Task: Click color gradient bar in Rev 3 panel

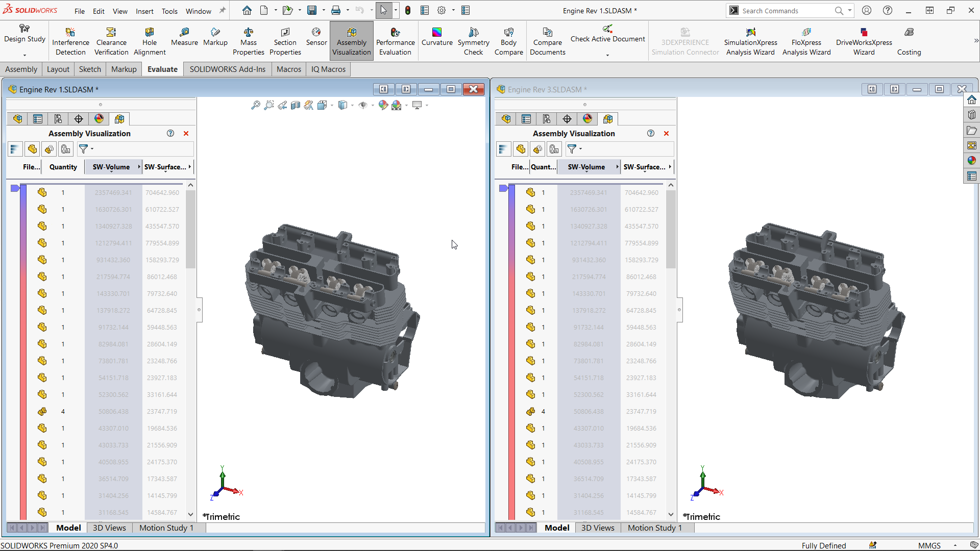Action: (511, 352)
